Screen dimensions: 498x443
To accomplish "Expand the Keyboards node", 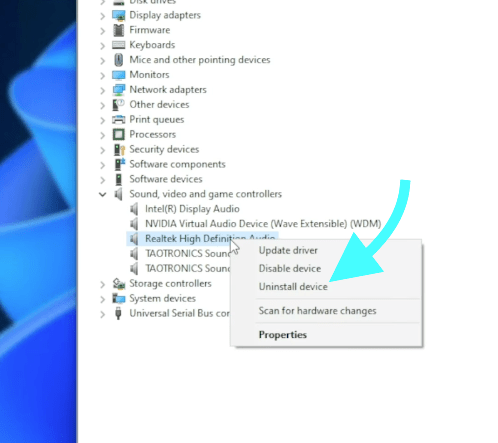I will tap(103, 46).
